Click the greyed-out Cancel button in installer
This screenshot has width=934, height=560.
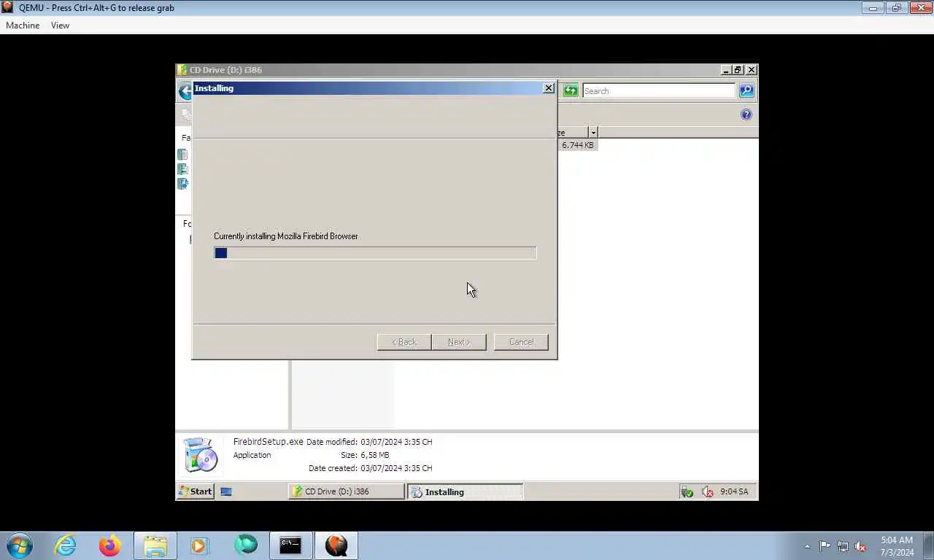pos(521,342)
